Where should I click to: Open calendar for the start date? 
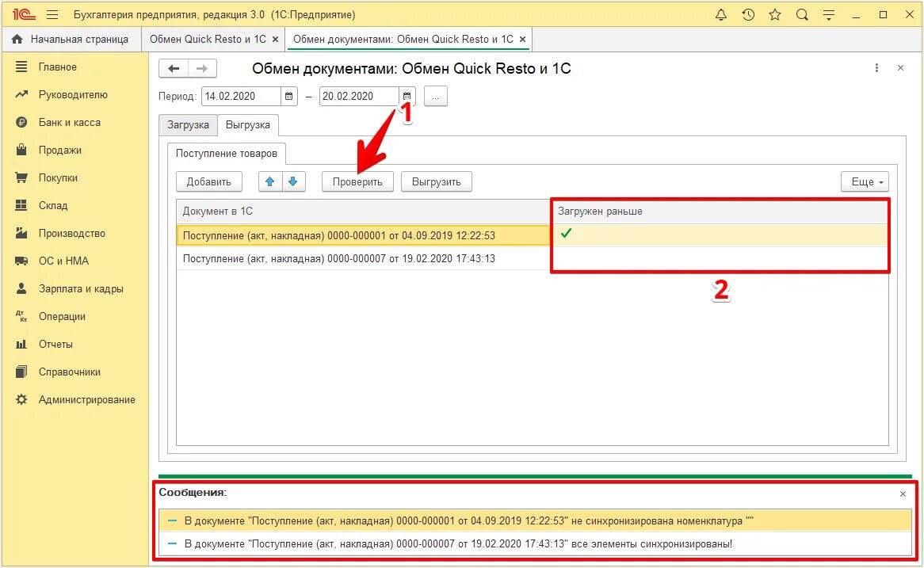[288, 97]
